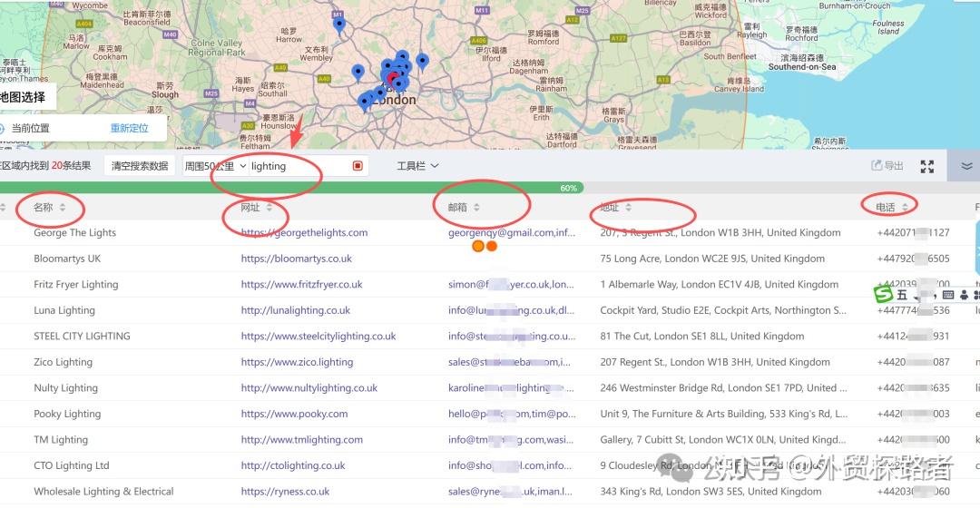This screenshot has width=980, height=508.
Task: Select Nulty Lighting name cell
Action: 65,388
